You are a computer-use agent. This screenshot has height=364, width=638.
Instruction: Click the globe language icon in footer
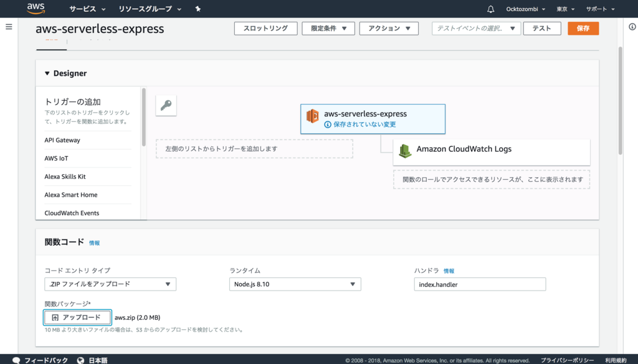click(x=80, y=360)
